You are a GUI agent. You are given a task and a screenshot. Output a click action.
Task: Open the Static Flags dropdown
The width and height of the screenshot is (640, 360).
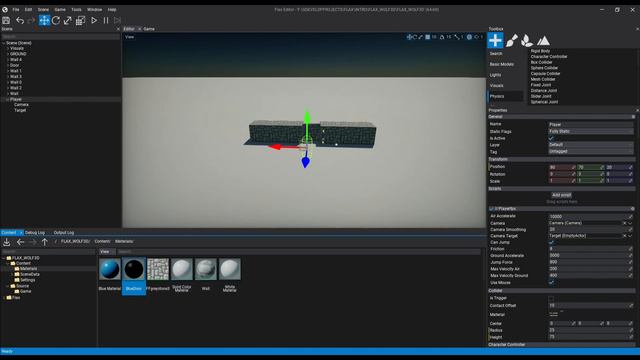tap(591, 131)
